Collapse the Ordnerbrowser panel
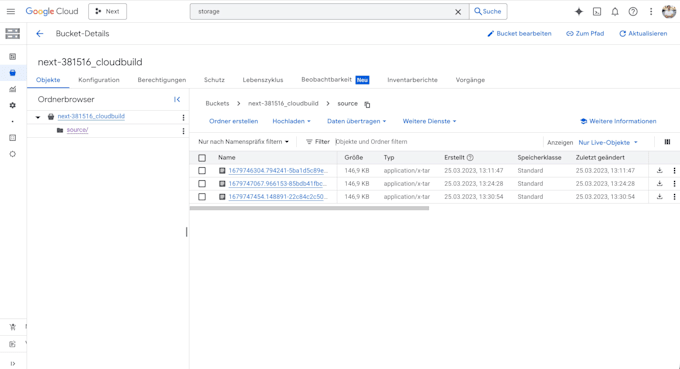The image size is (680, 369). pos(177,99)
